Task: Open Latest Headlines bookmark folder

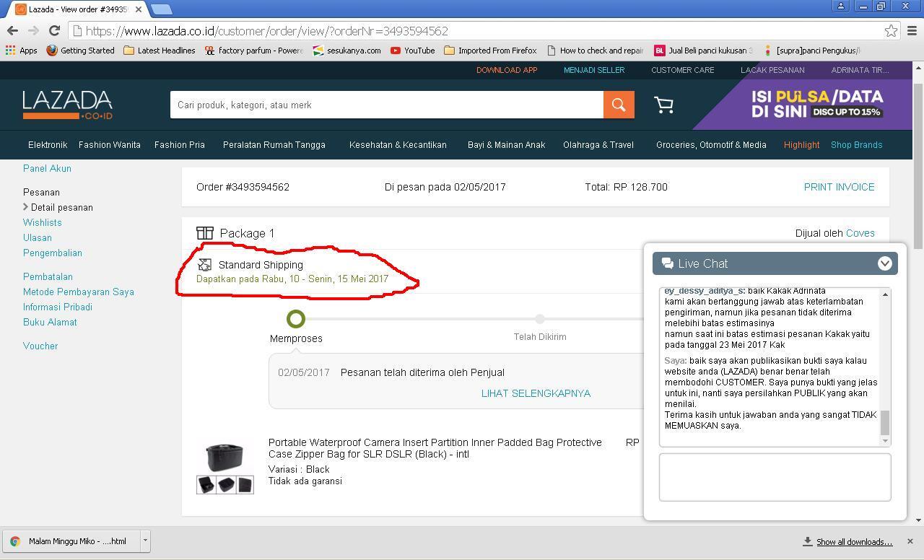Action: [x=159, y=51]
